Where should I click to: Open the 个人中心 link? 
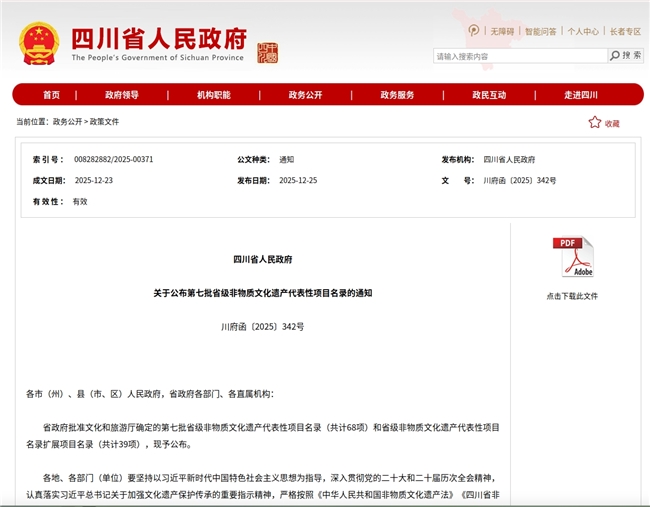[x=583, y=31]
